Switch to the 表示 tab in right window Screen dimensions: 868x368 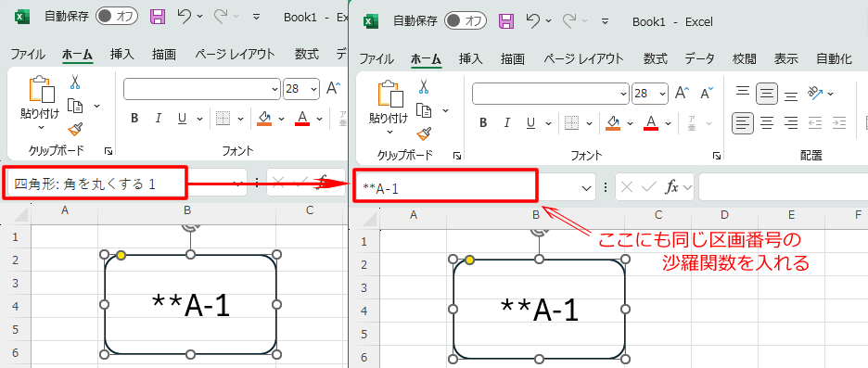coord(785,58)
